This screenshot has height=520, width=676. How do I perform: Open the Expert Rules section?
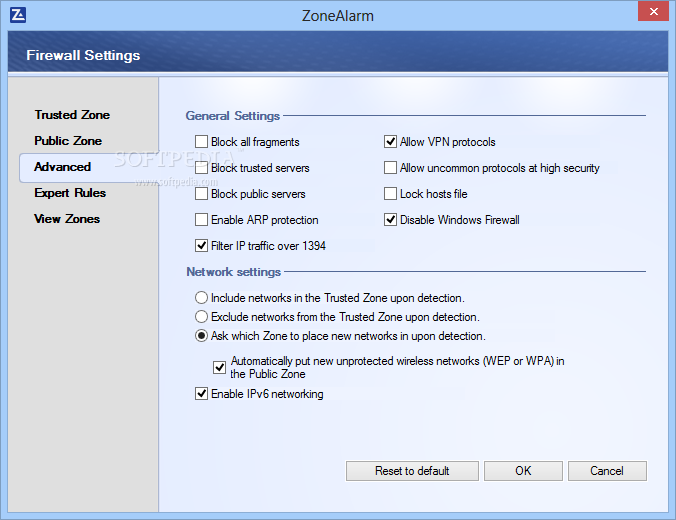point(70,193)
